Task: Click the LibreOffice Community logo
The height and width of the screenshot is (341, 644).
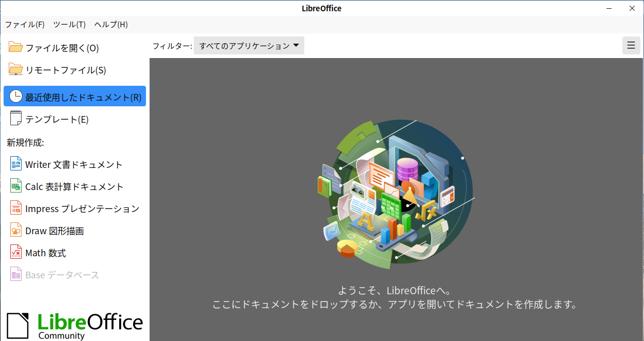Action: click(x=75, y=326)
